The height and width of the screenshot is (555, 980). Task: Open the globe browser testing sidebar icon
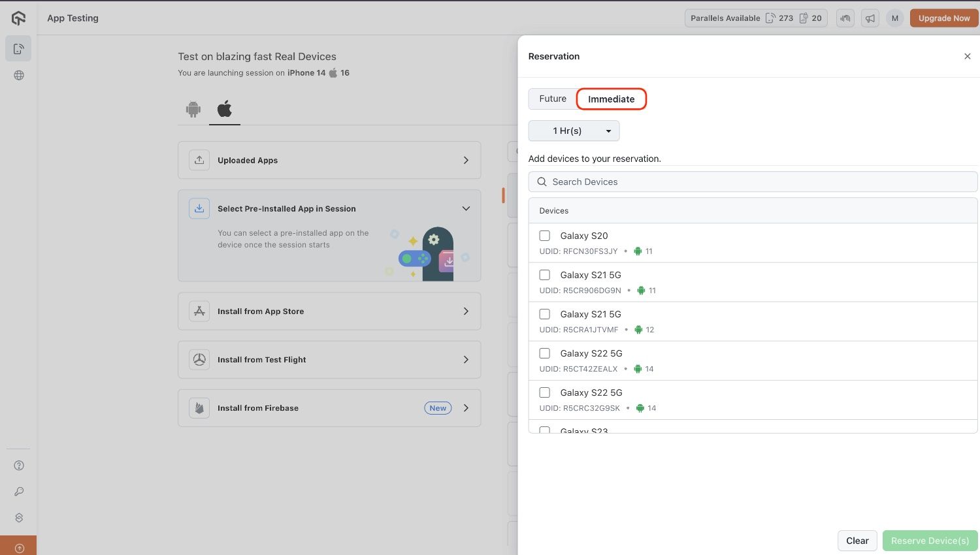click(x=19, y=75)
